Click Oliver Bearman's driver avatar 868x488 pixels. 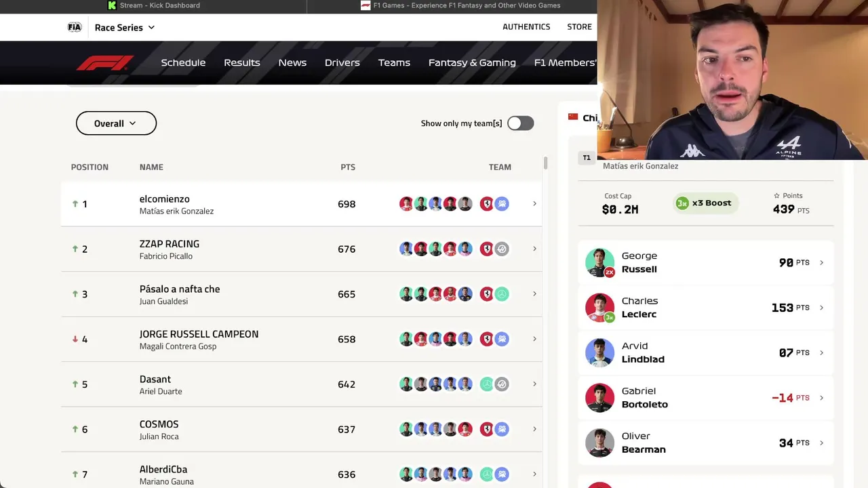(599, 443)
